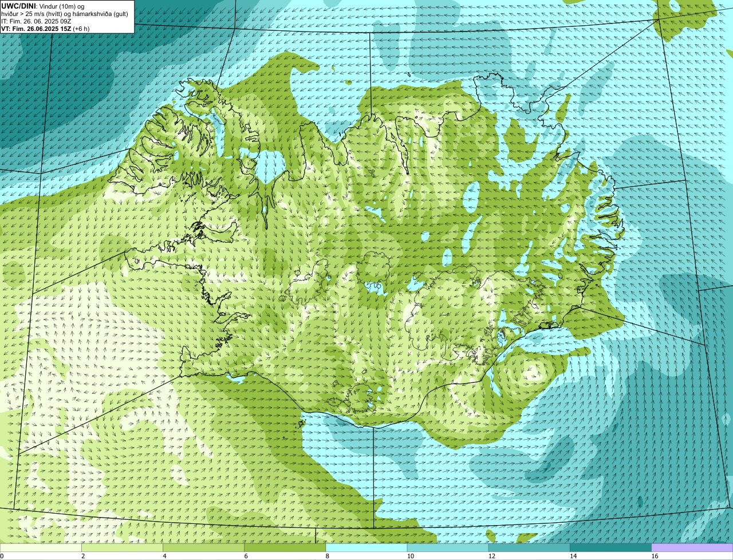This screenshot has height=560, width=733.
Task: Click the '10' tick label on the color scale
Action: [410, 556]
